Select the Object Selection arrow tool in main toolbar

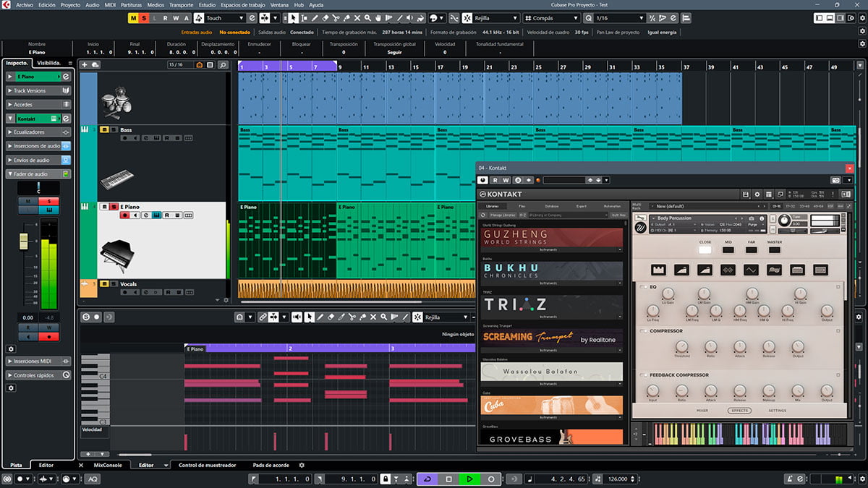294,17
